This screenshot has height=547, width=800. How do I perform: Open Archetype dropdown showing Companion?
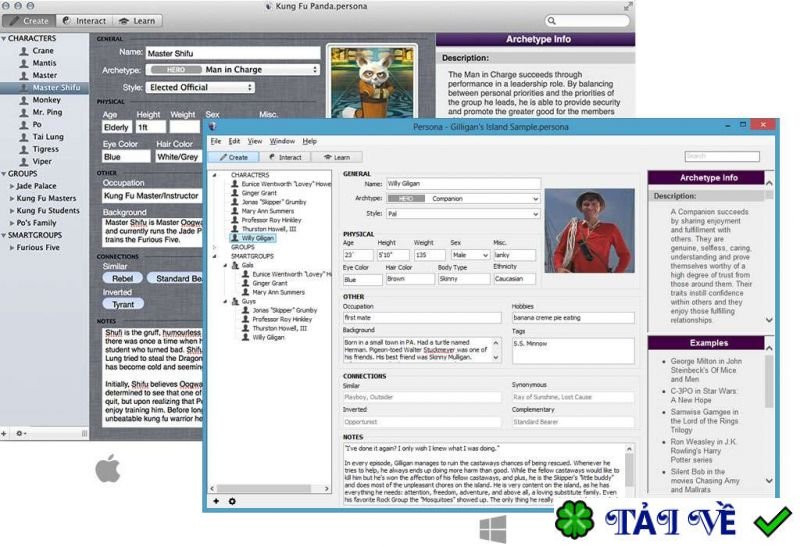pyautogui.click(x=463, y=198)
